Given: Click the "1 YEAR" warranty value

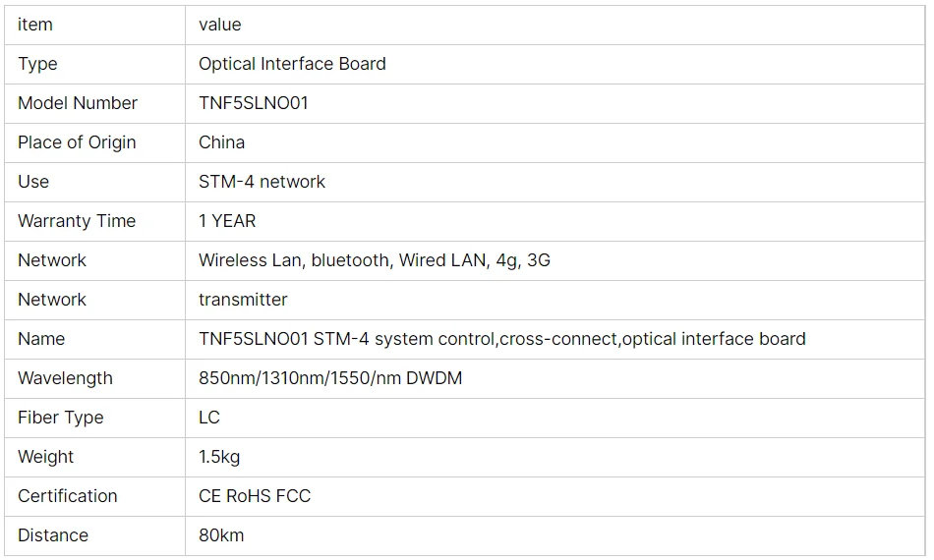Looking at the screenshot, I should pyautogui.click(x=227, y=221).
